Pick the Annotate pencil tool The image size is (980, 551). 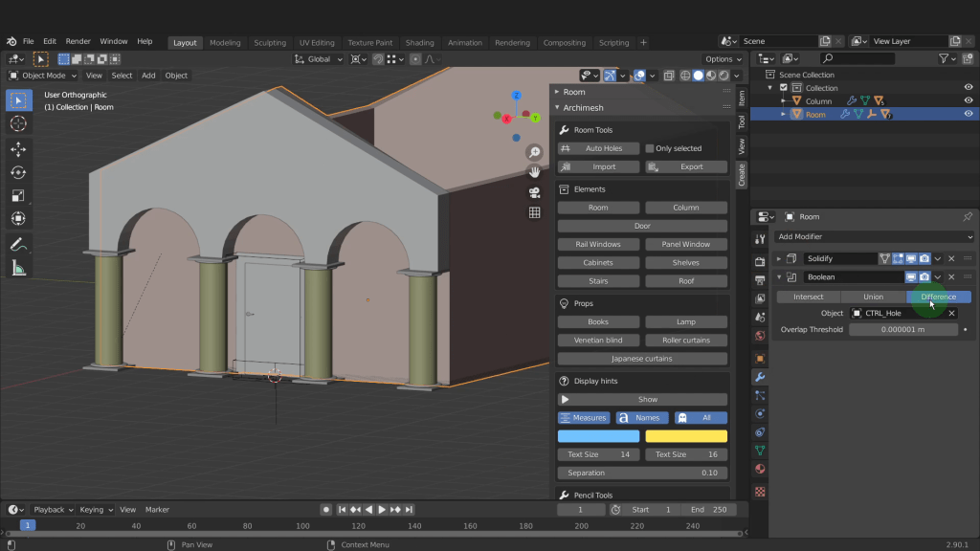(x=18, y=245)
